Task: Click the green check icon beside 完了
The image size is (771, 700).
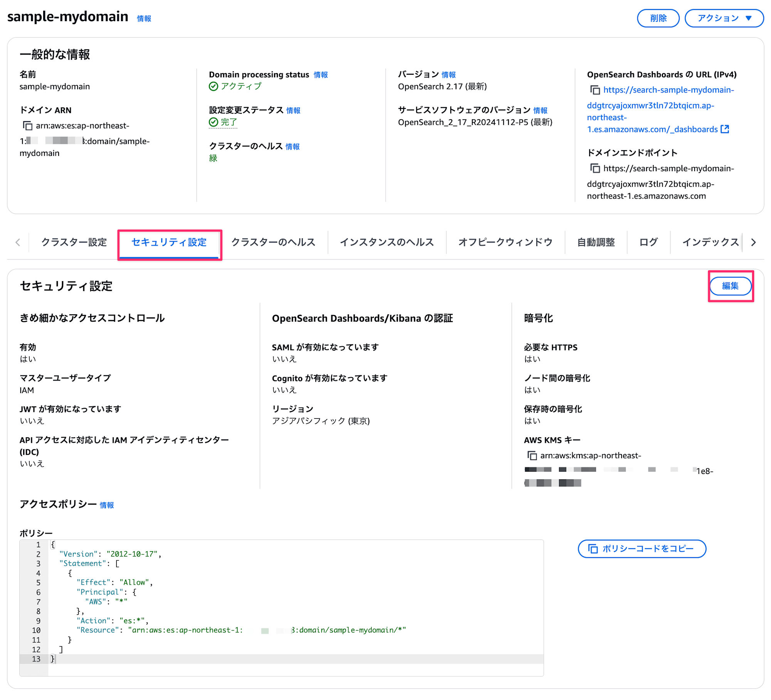Action: pos(213,122)
